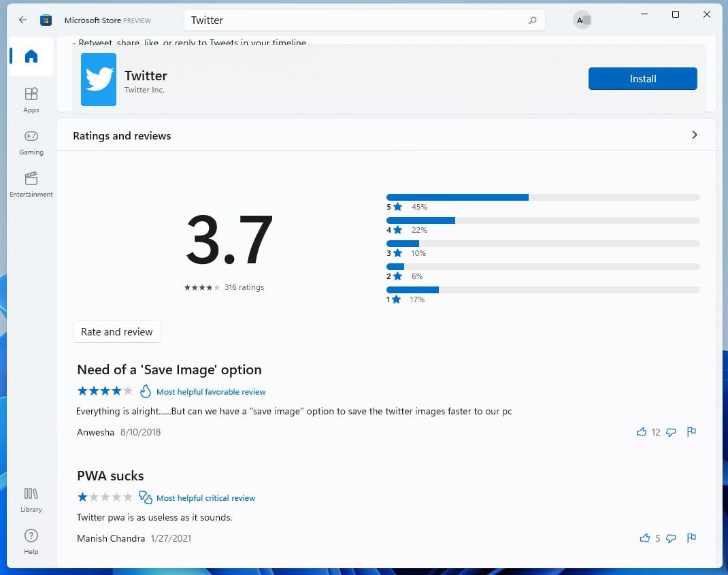Click the date 8/10/2018

tap(140, 432)
